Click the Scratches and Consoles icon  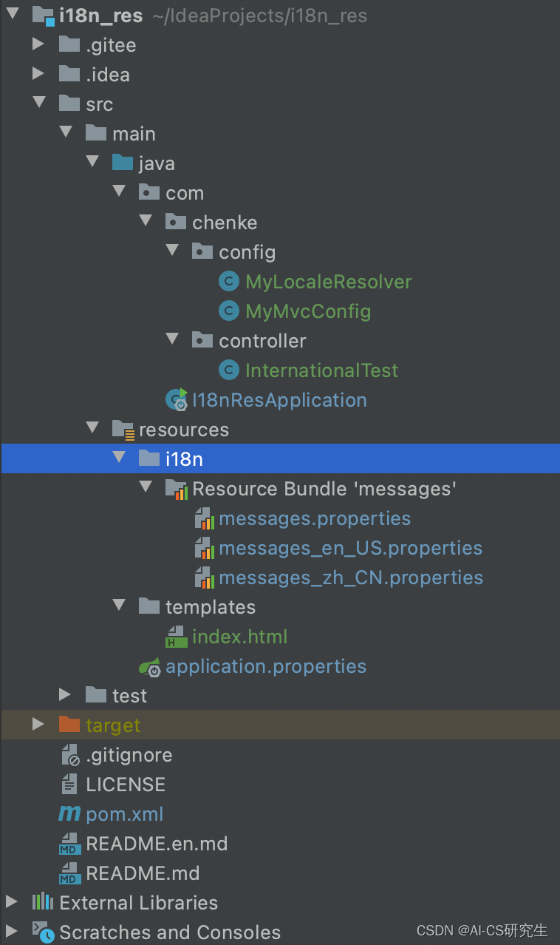point(41,932)
